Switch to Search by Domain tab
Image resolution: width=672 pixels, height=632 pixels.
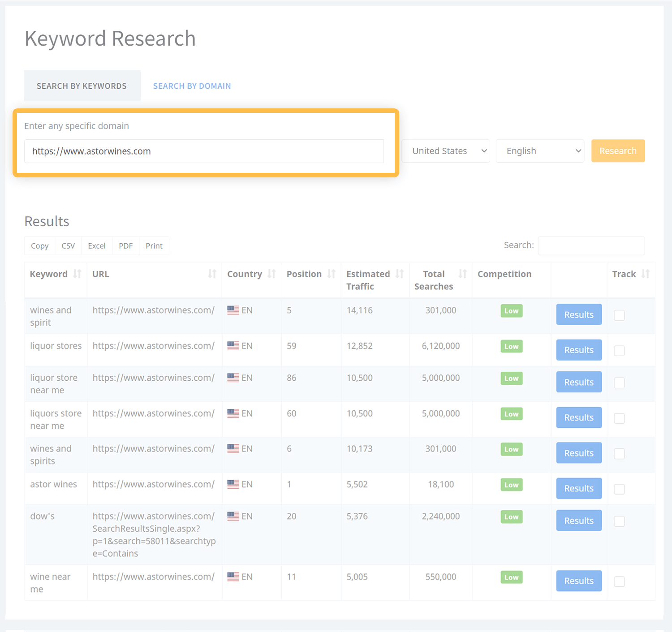click(192, 86)
